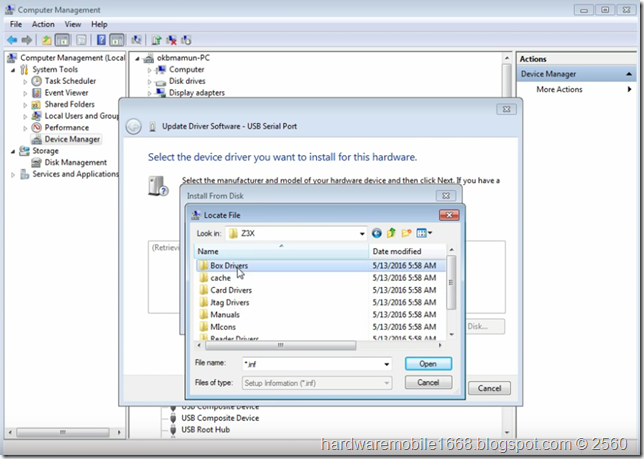Open the Action menu

click(x=43, y=24)
